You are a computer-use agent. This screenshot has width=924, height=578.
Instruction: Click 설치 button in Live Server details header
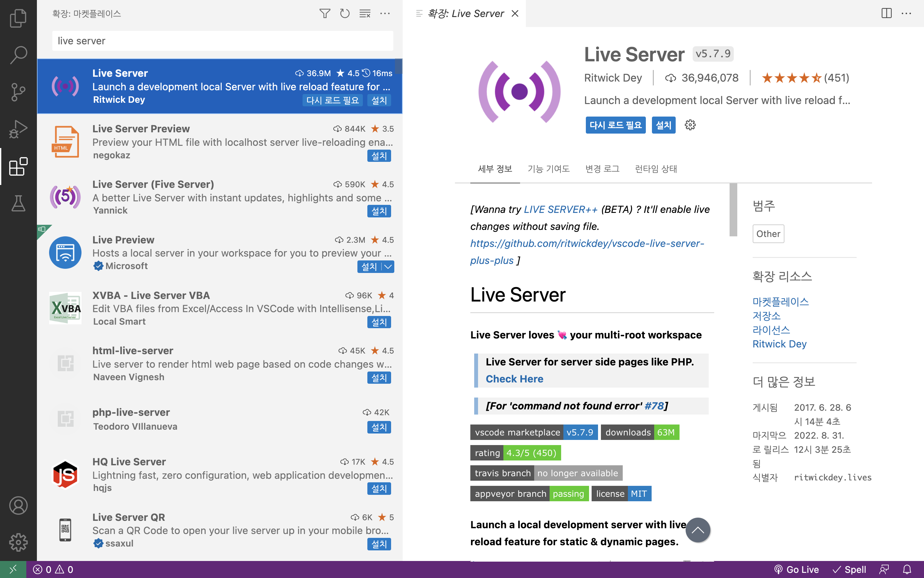[663, 125]
